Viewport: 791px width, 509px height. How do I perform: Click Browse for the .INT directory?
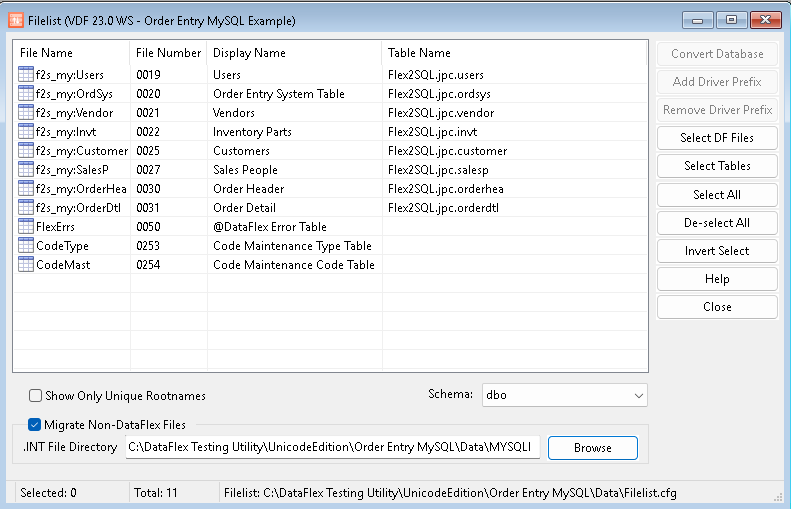592,448
